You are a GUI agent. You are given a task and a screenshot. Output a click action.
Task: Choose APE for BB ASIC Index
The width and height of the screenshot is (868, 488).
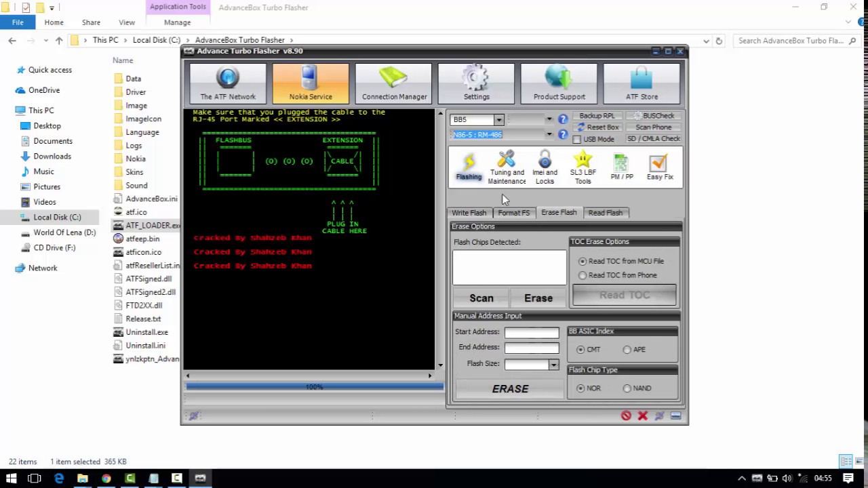point(627,350)
